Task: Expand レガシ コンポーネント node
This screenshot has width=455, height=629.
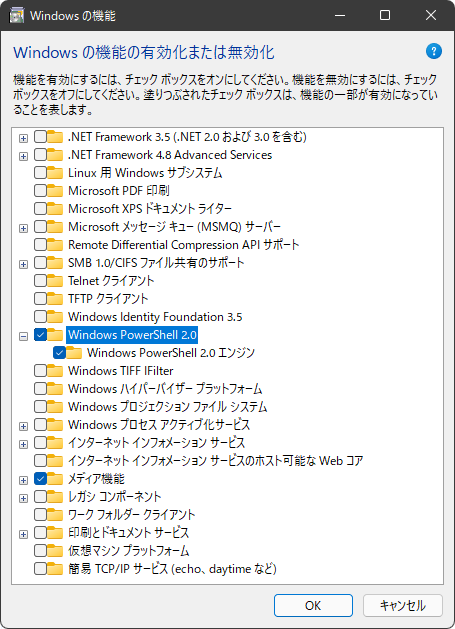Action: click(23, 498)
